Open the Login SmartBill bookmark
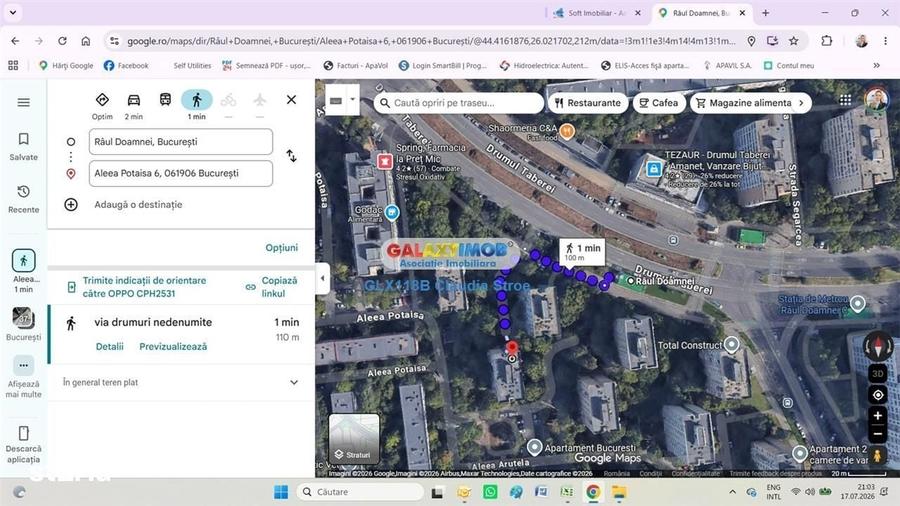This screenshot has width=900, height=506. coord(443,65)
